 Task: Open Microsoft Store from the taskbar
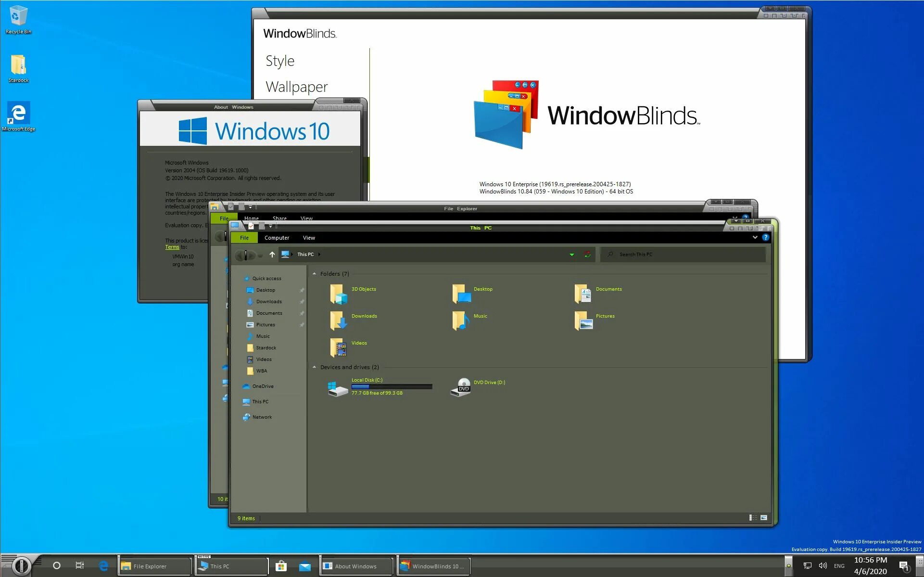(x=281, y=566)
